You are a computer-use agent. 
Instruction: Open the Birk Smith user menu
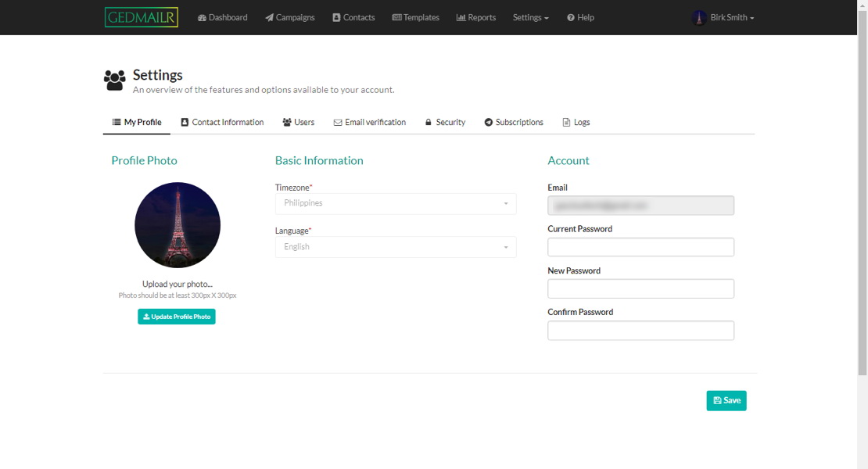[x=724, y=17]
